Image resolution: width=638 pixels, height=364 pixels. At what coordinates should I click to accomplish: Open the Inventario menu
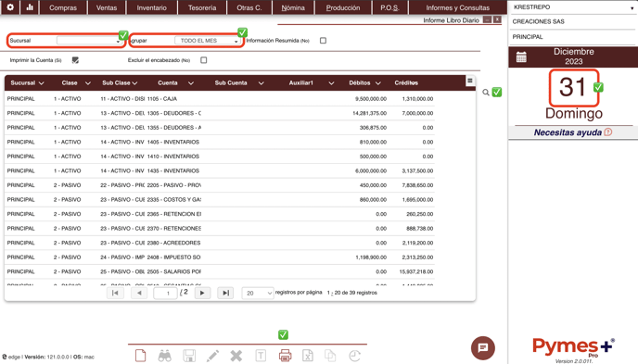click(x=152, y=7)
